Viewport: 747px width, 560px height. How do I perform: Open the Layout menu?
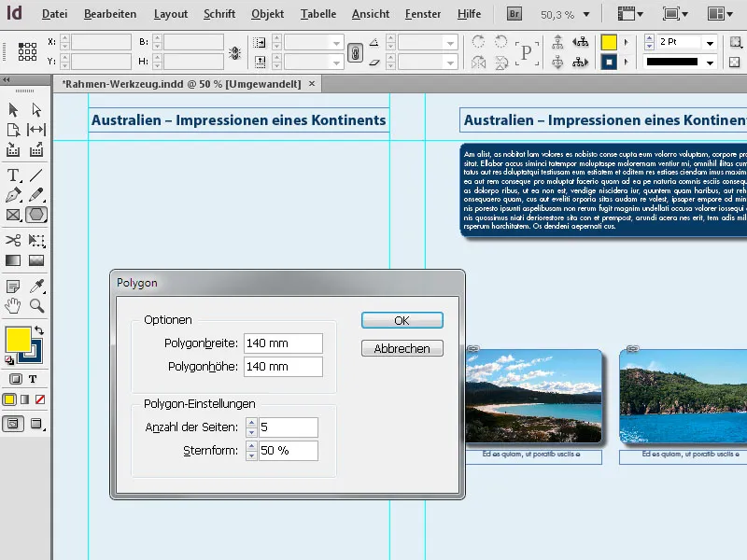point(171,14)
